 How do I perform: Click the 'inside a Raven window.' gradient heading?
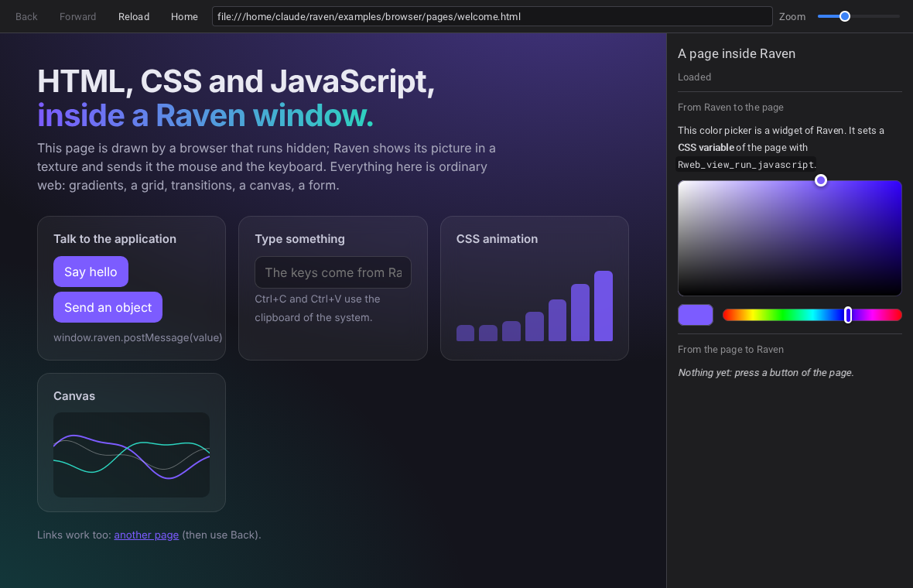(205, 115)
